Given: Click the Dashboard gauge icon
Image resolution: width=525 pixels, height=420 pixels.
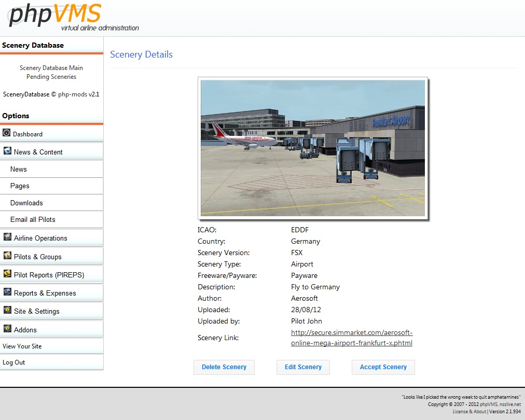Looking at the screenshot, I should (6, 133).
